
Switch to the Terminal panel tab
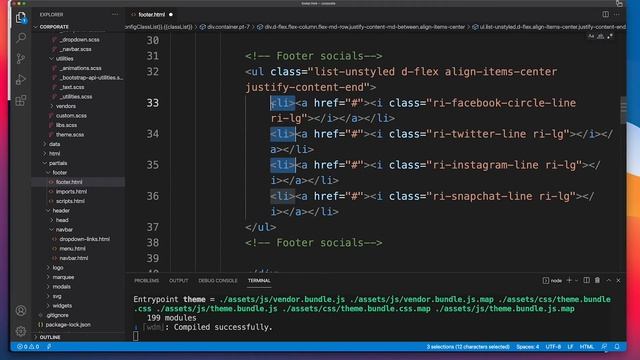tap(259, 280)
